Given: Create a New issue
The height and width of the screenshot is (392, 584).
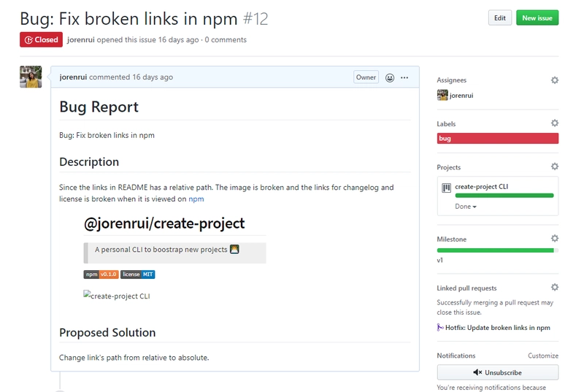Looking at the screenshot, I should (x=537, y=18).
